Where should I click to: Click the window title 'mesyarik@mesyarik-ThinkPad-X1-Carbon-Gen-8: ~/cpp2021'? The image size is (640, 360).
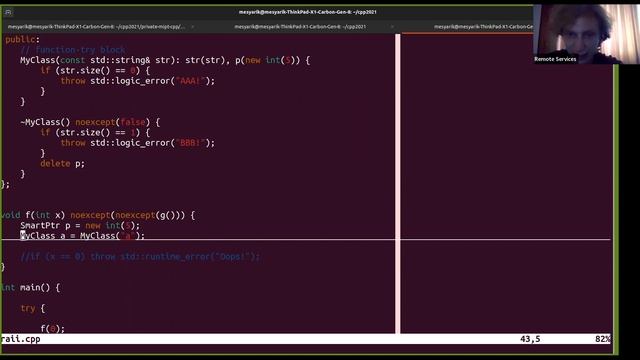click(x=307, y=12)
